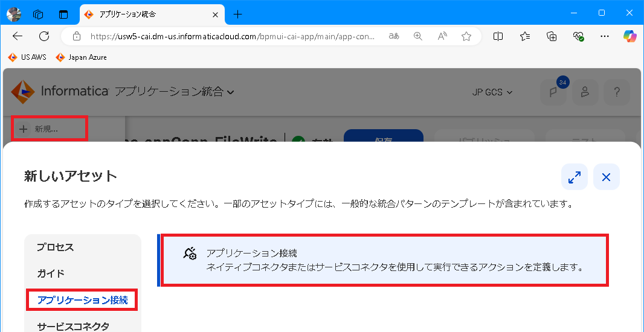This screenshot has height=332, width=644.
Task: Toggle split screen view
Action: click(x=498, y=36)
